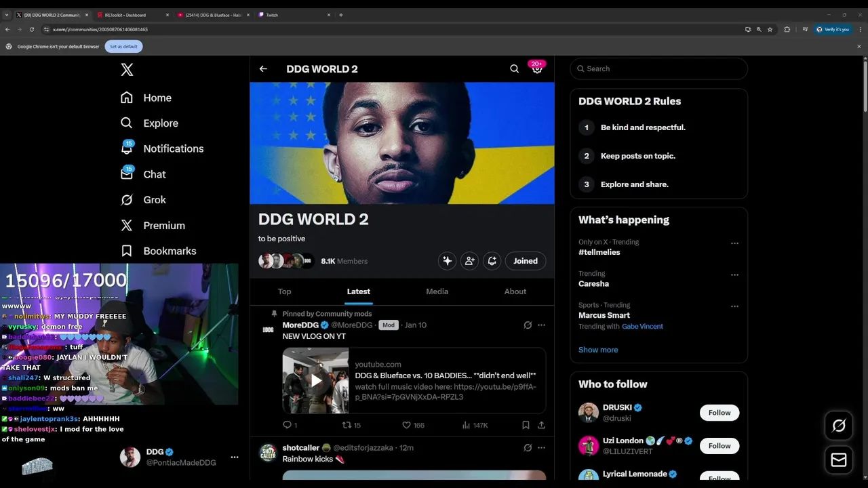Dismiss the default browser notification bar

coord(859,47)
